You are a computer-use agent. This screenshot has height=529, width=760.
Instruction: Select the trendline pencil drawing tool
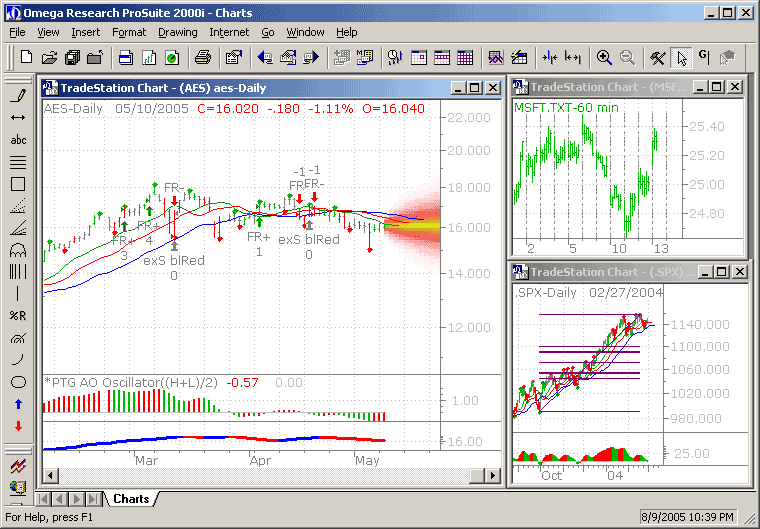pyautogui.click(x=18, y=95)
